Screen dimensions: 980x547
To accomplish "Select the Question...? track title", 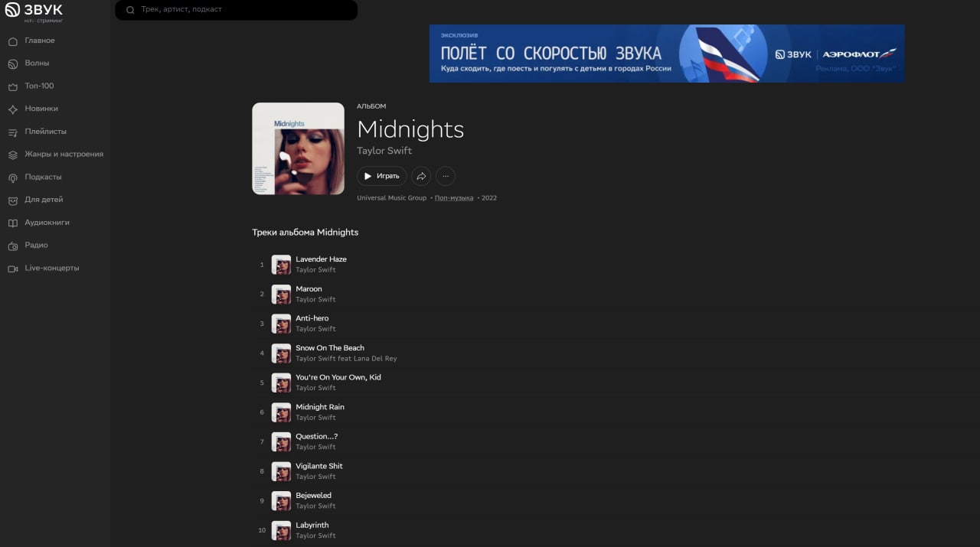I will click(x=316, y=436).
